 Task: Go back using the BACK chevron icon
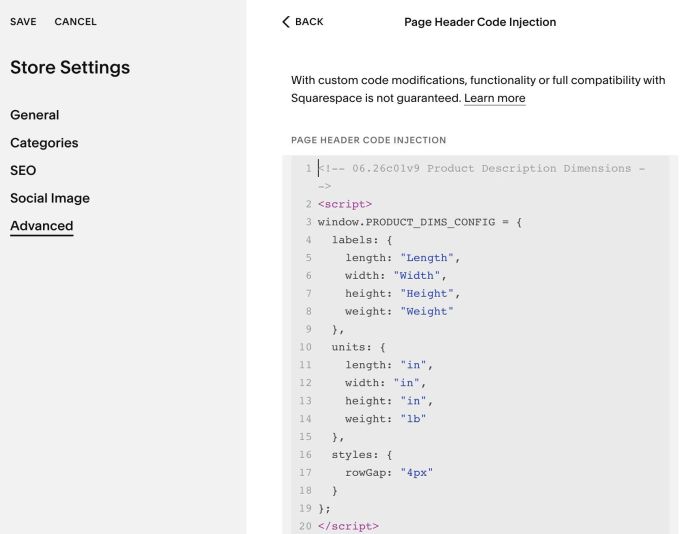pyautogui.click(x=286, y=22)
